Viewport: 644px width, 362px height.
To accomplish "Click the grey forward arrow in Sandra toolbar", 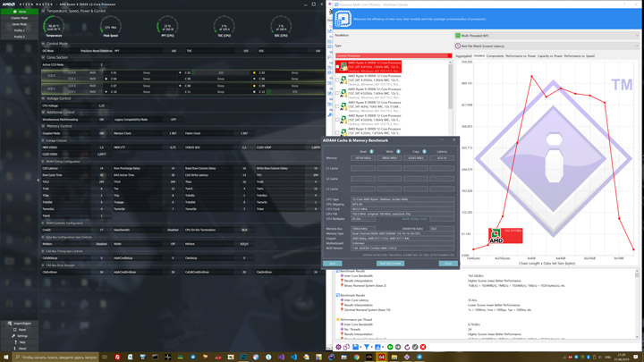I will click(398, 347).
